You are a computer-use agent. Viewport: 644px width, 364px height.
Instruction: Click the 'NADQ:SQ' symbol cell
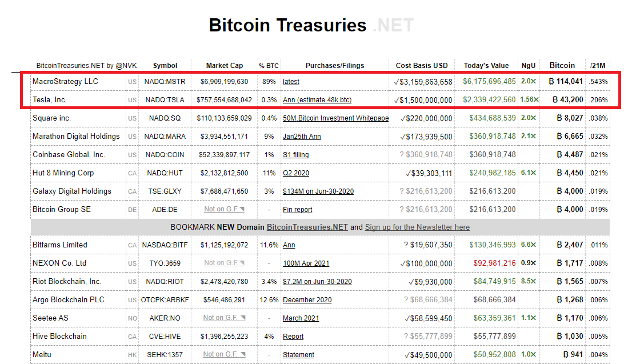pos(165,118)
